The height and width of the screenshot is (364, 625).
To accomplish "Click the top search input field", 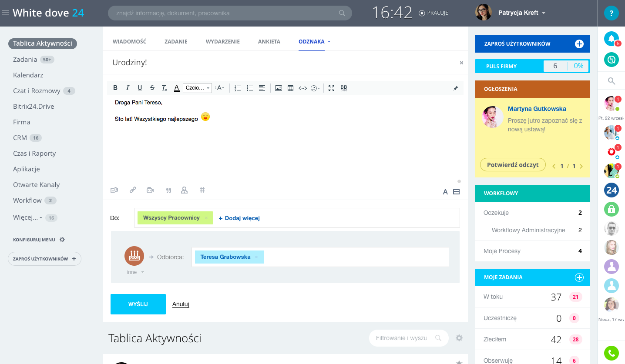I will click(x=226, y=13).
